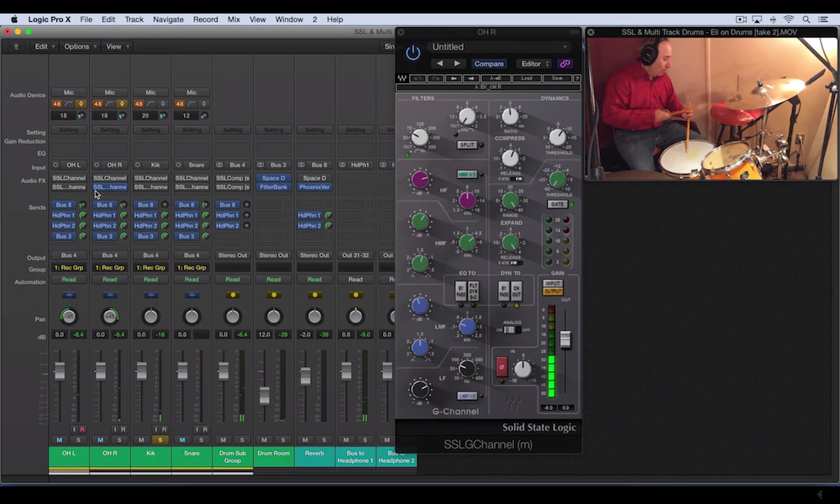Click the 48V icon on the Snare channel

[180, 104]
